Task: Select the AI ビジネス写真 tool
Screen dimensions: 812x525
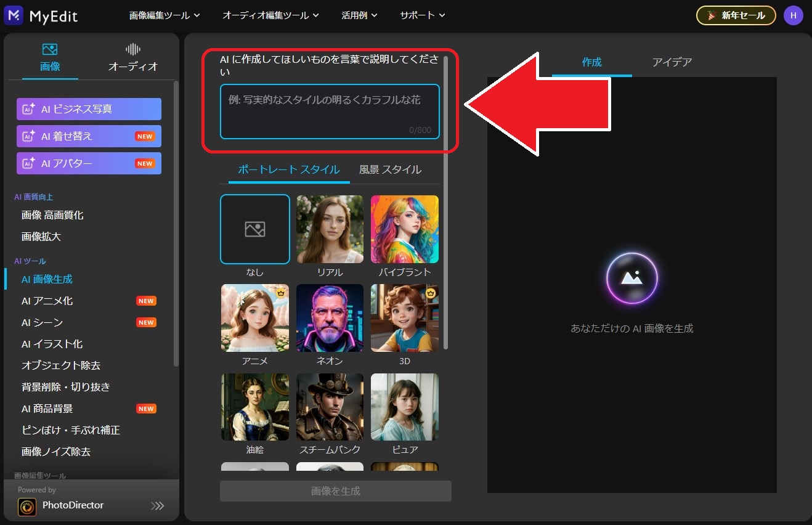Action: [89, 109]
